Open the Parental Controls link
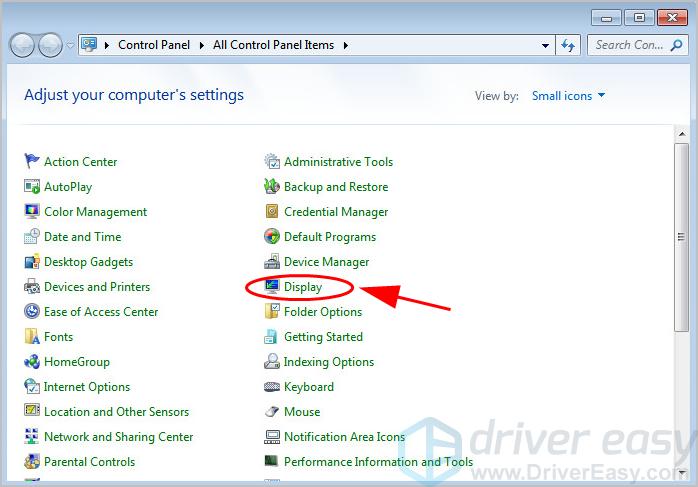 pyautogui.click(x=89, y=462)
